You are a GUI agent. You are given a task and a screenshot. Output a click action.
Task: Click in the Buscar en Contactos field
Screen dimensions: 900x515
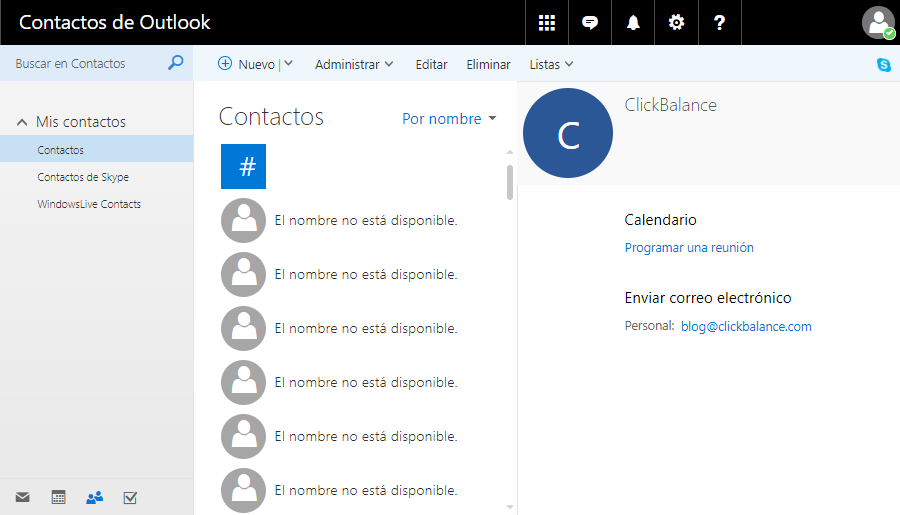click(85, 63)
